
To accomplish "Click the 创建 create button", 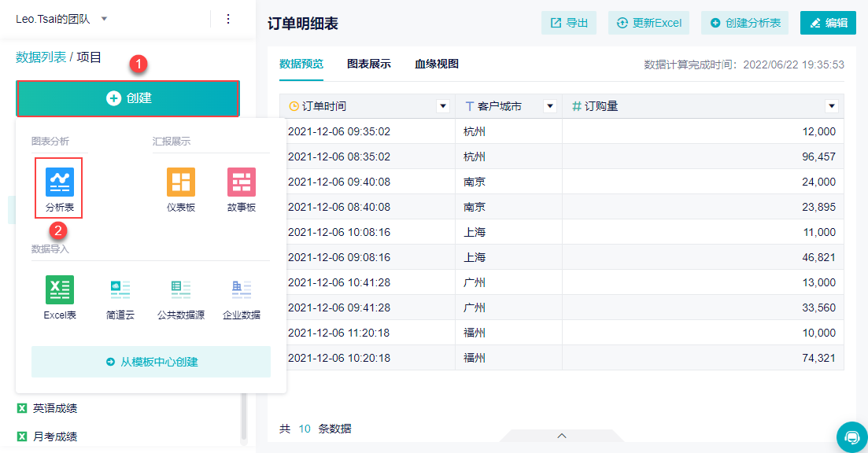I will 127,98.
